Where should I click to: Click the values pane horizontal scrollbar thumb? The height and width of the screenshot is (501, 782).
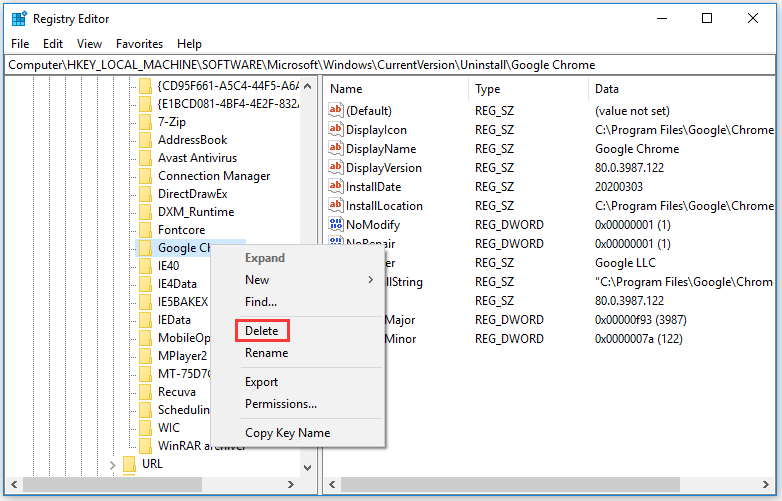coord(510,485)
